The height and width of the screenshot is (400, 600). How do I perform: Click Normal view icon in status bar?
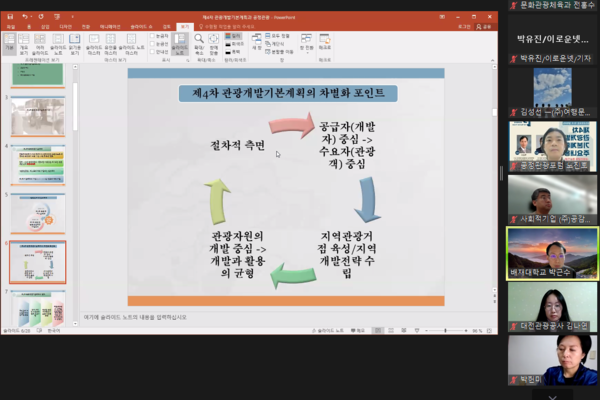pyautogui.click(x=378, y=331)
